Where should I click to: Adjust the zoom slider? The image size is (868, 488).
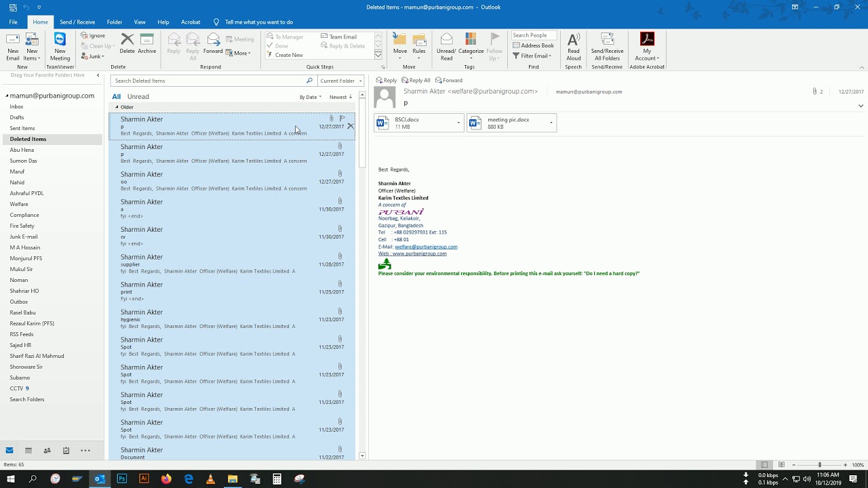819,465
